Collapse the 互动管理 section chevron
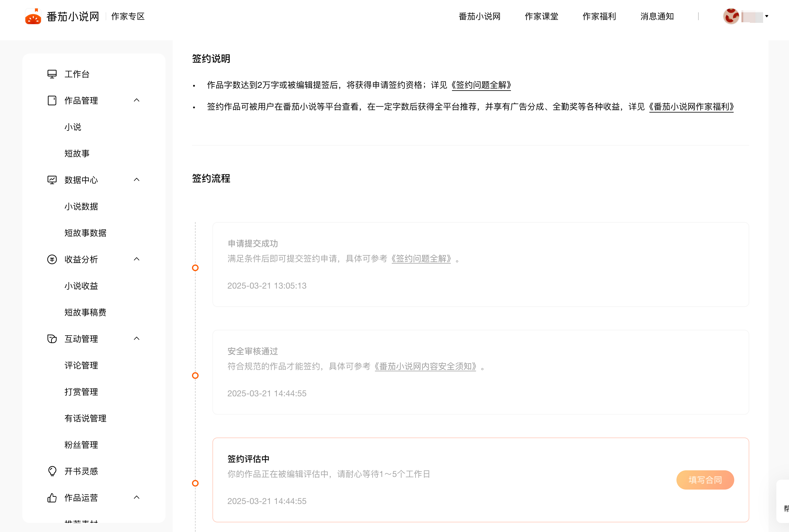This screenshot has height=532, width=789. (x=137, y=338)
